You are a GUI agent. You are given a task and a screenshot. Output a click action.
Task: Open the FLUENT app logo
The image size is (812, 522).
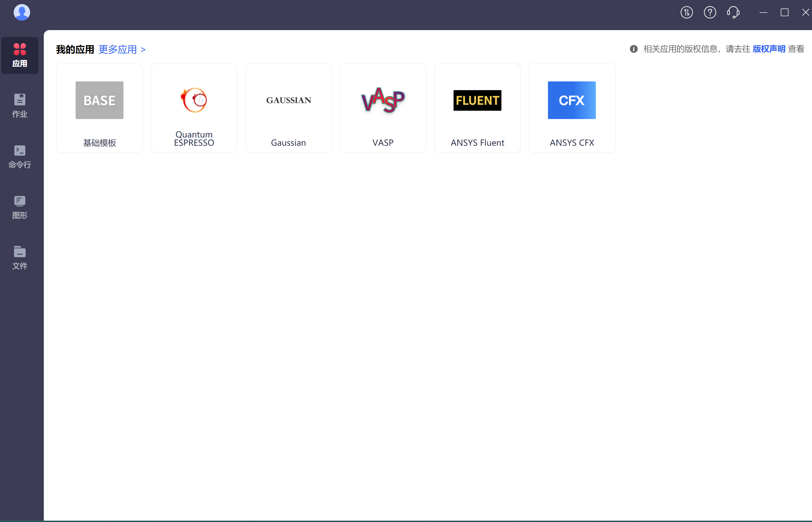pyautogui.click(x=477, y=100)
